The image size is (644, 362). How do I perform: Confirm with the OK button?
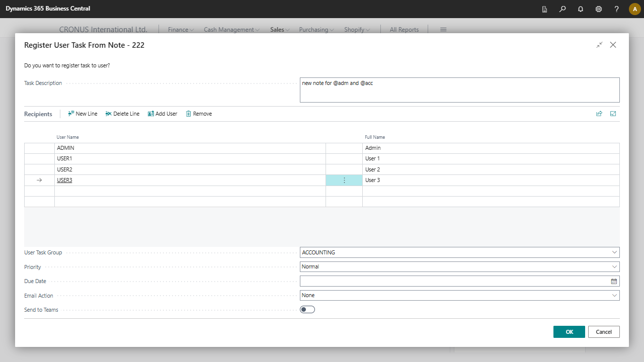569,332
